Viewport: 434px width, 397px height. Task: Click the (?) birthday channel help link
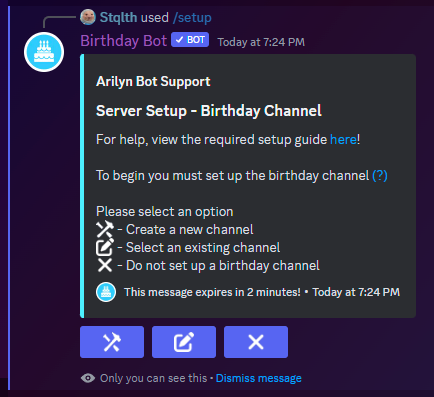380,175
